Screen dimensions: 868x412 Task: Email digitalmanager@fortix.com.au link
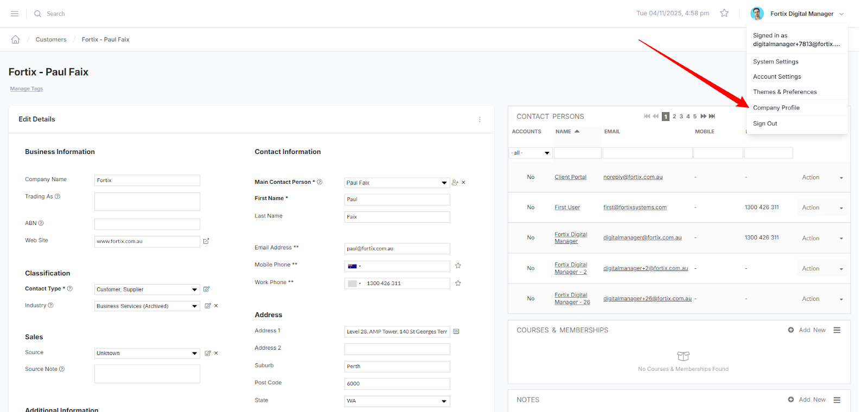click(x=642, y=238)
